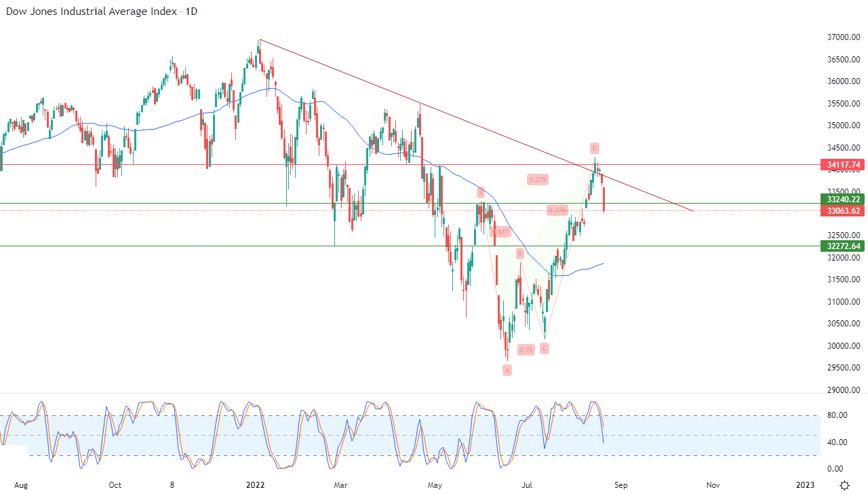This screenshot has height=494, width=868.
Task: Click 2022 on the time axis
Action: tap(255, 485)
